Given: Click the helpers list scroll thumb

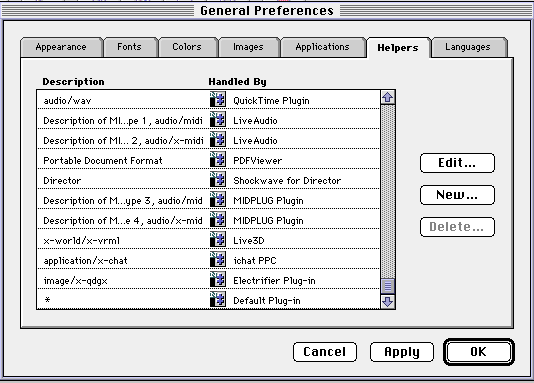Looking at the screenshot, I should pos(388,286).
